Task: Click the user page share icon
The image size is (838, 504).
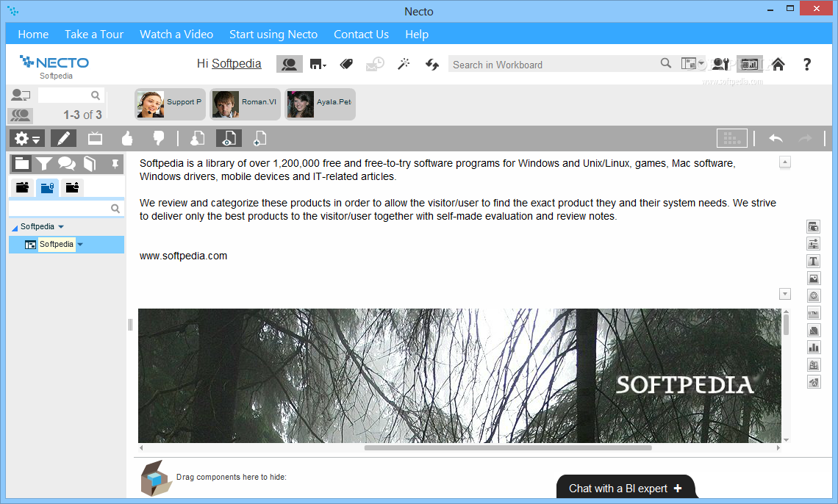Action: tap(197, 139)
